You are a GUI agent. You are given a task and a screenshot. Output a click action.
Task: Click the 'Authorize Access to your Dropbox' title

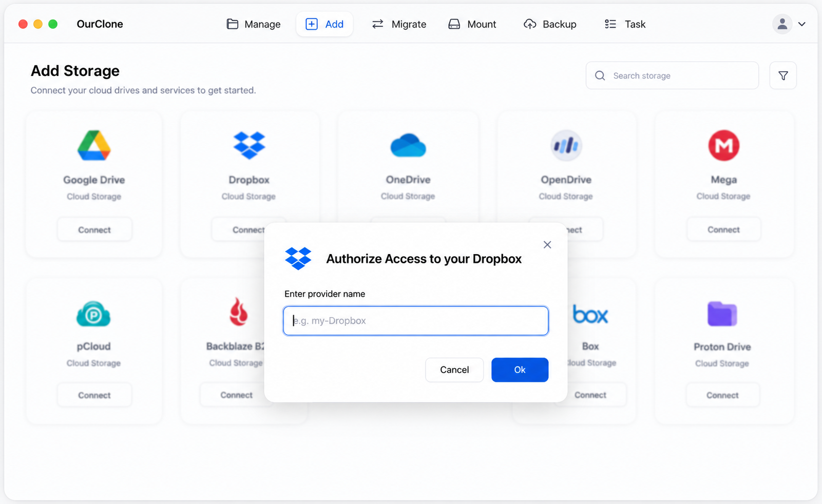point(424,259)
